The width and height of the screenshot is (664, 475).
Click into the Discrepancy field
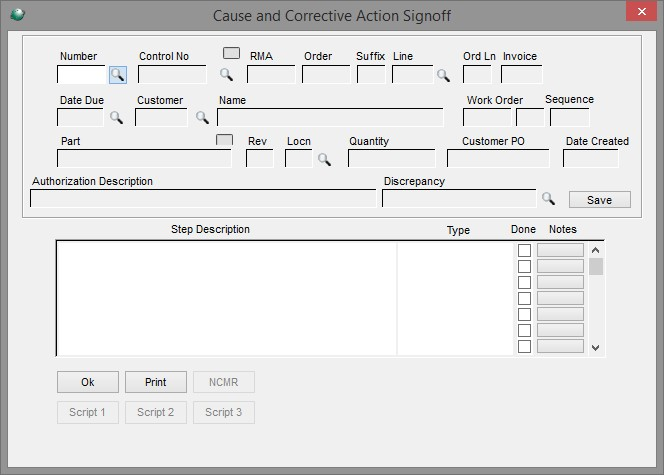pyautogui.click(x=459, y=198)
